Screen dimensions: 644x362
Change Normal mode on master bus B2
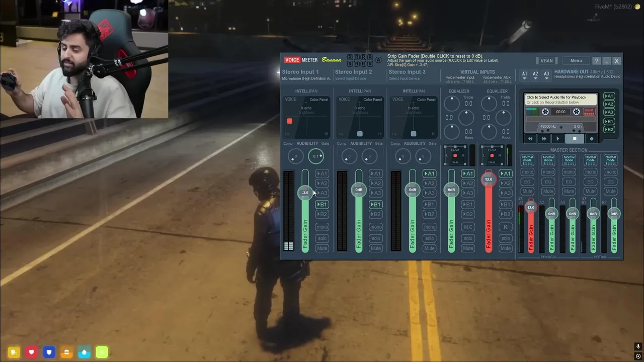611,159
